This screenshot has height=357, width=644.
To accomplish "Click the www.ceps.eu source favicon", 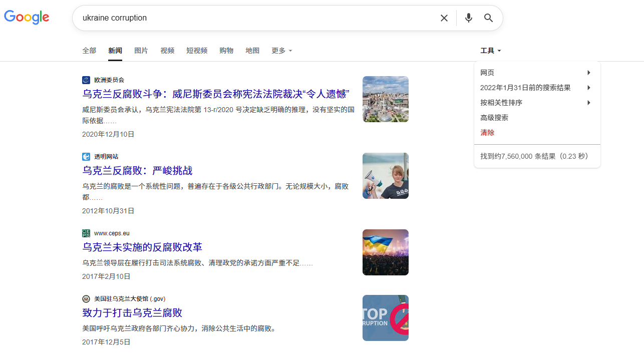I will pyautogui.click(x=86, y=233).
